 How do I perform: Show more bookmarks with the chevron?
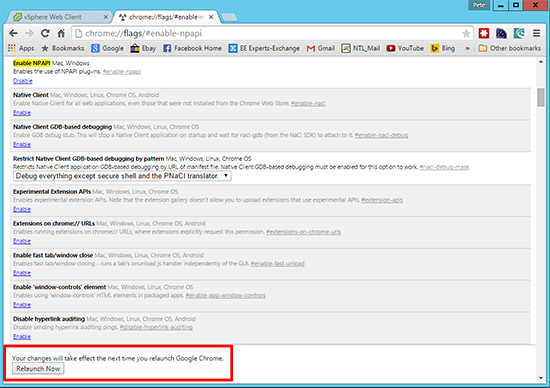point(467,48)
